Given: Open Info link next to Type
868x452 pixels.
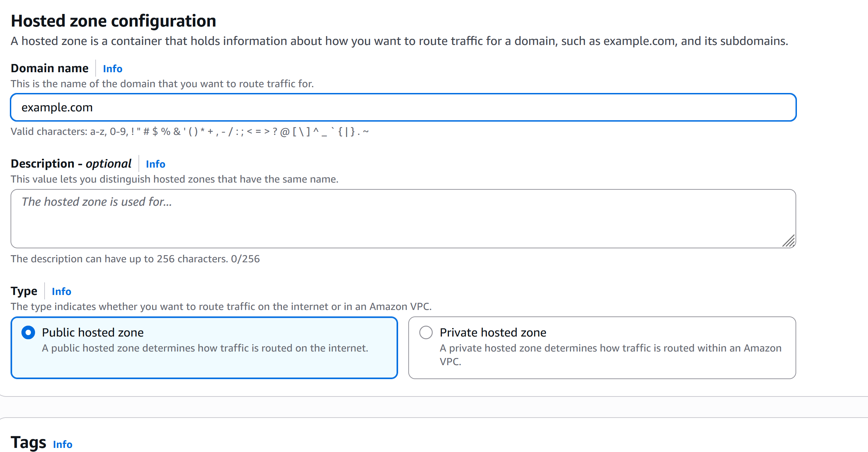Looking at the screenshot, I should coord(61,292).
